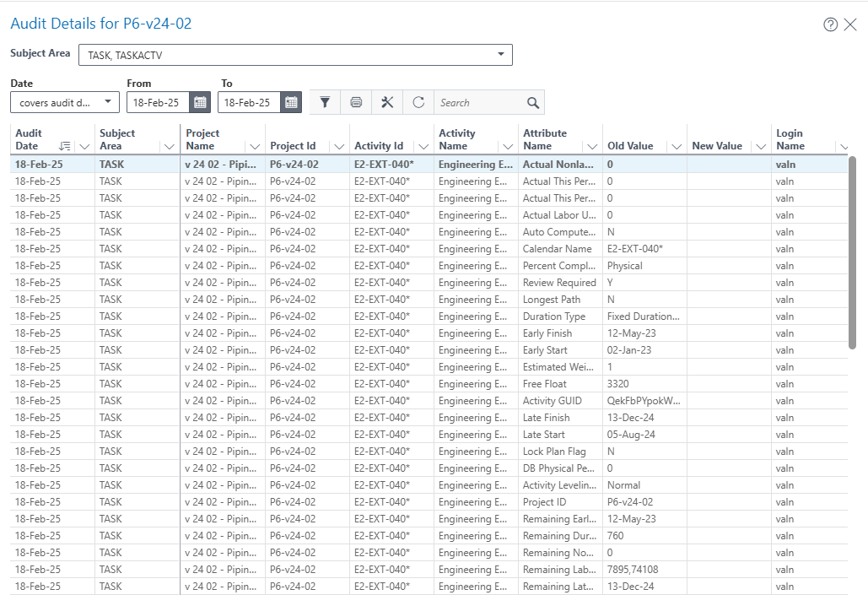Click the filter funnel icon in toolbar
Screen dimensions: 868x595
[x=325, y=102]
